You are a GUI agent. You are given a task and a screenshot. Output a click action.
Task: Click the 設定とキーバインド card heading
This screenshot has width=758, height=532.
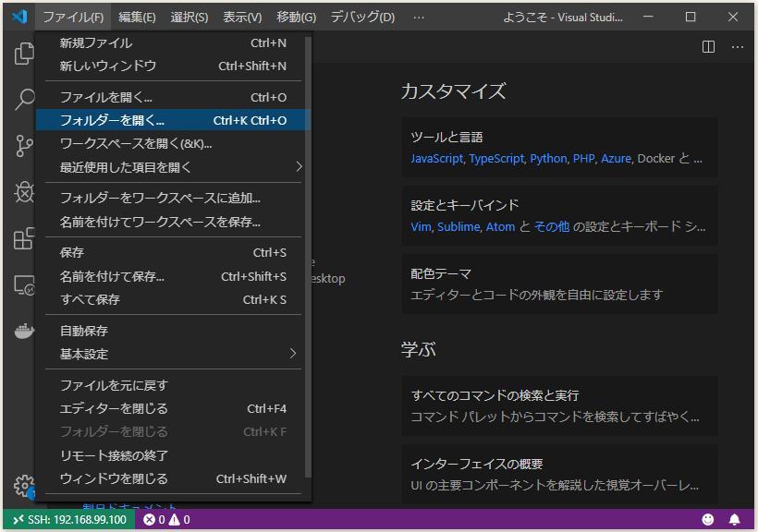[465, 205]
